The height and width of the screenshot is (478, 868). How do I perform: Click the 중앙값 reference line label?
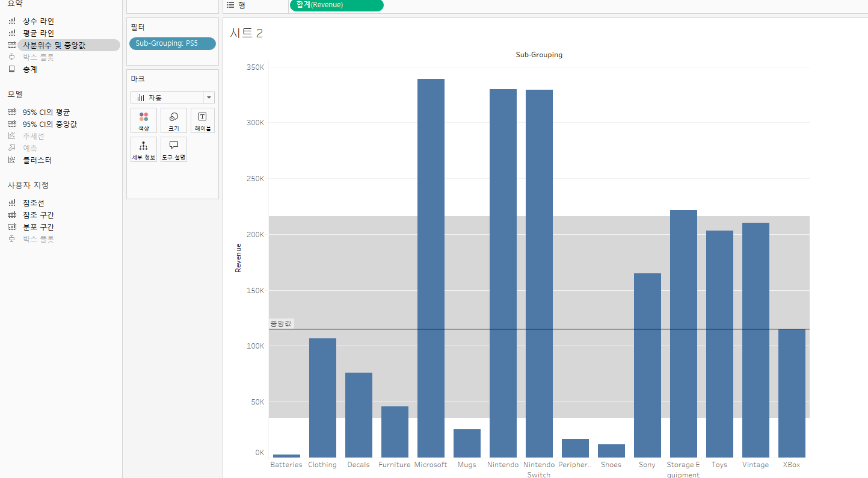[280, 324]
